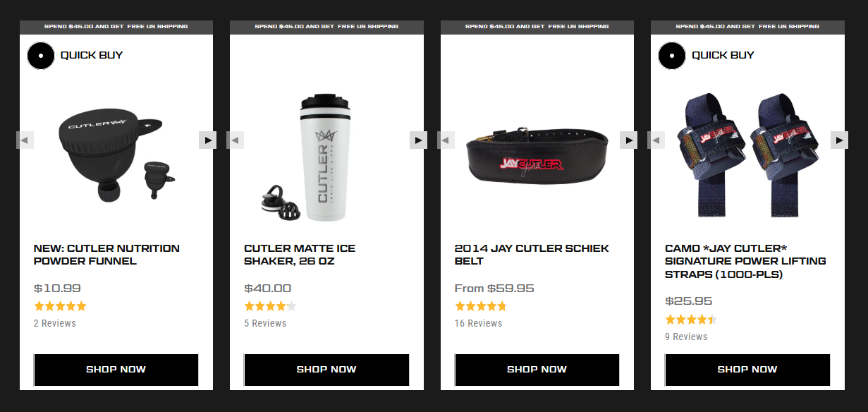Show next image of the powder funnel
Screen dimensions: 868x412
[x=207, y=140]
